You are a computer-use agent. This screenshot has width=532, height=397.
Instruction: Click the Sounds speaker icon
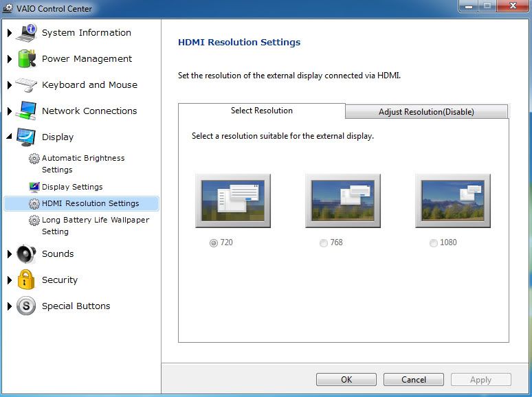click(x=26, y=253)
